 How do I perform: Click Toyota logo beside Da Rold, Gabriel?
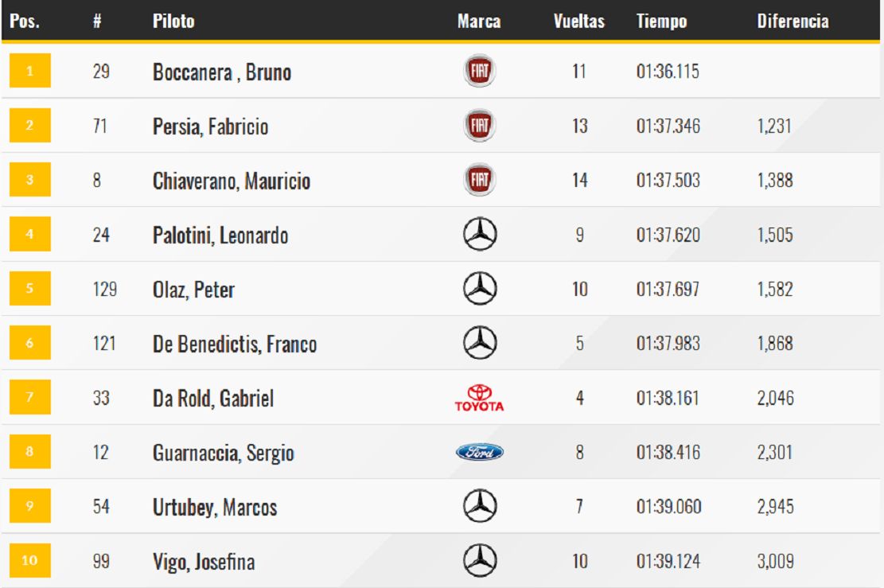[x=479, y=398]
